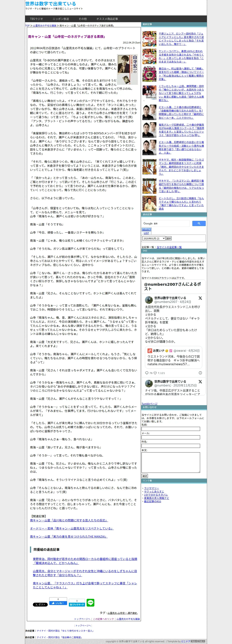The width and height of the screenshot is (232, 644).
Task: Switch to the SELECT archive tab
Action: [146, 230]
